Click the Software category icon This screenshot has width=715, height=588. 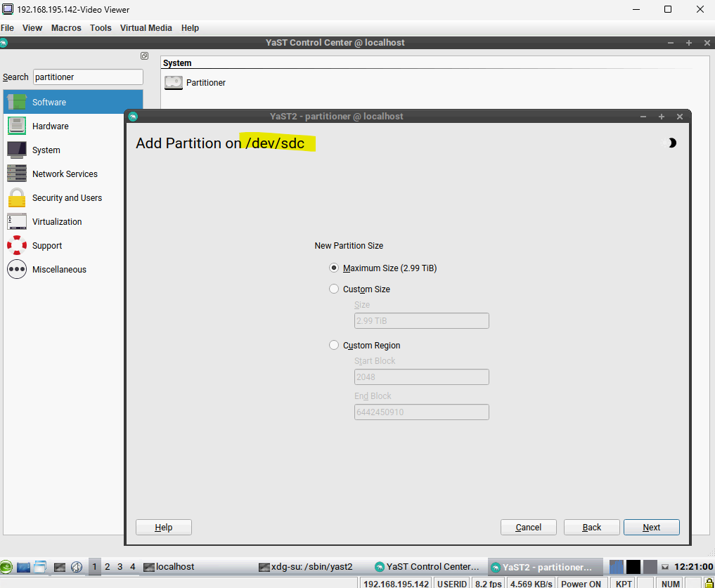[x=17, y=102]
